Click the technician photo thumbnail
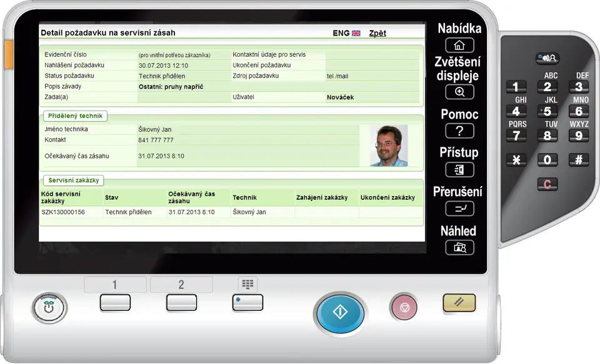The height and width of the screenshot is (364, 600). (x=388, y=145)
